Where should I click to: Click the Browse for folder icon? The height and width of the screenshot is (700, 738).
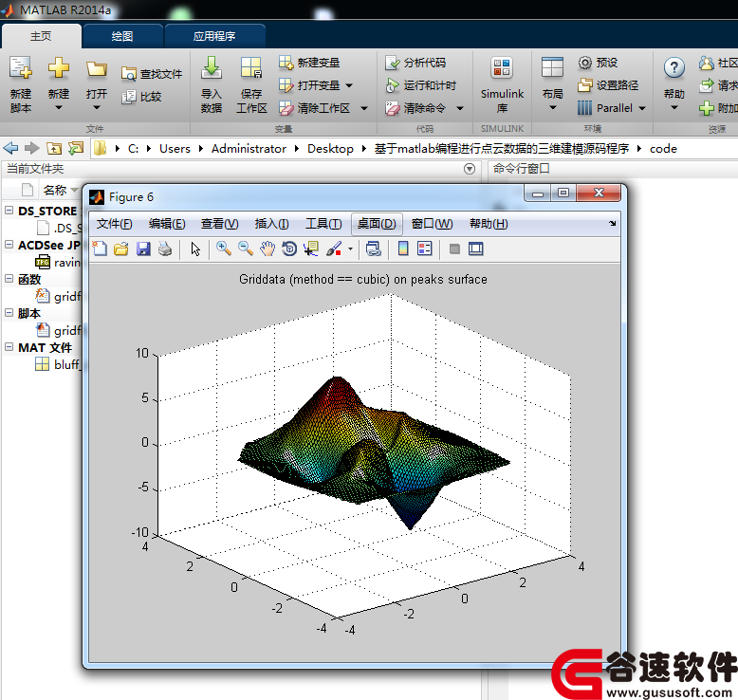point(75,149)
